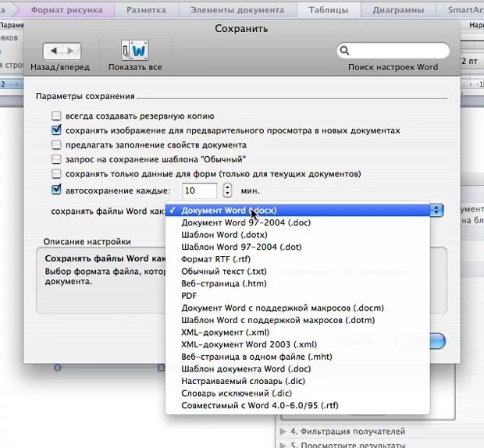Pick Шаблон документа Word (.doc)
This screenshot has height=448, width=484.
(x=298, y=368)
